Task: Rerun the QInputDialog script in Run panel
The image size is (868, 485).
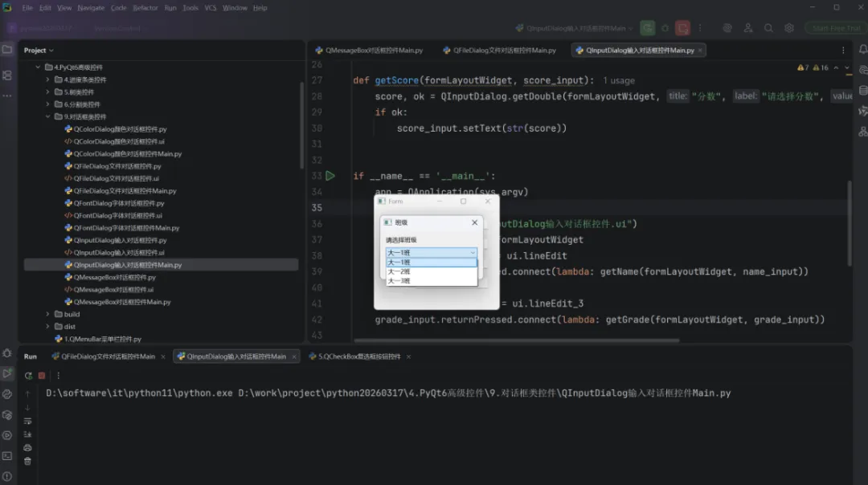Action: [28, 376]
